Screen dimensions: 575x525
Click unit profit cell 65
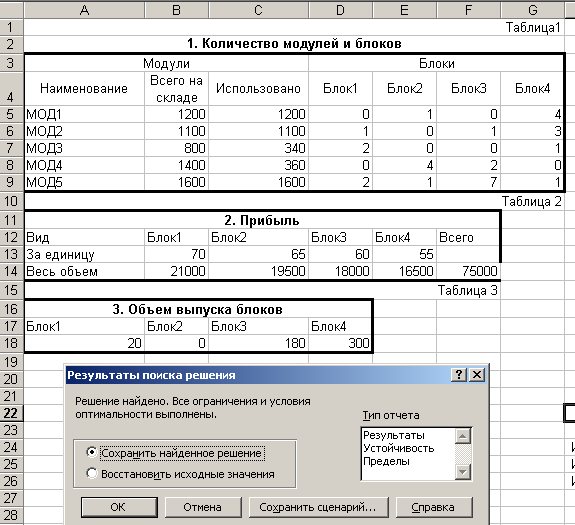[x=258, y=254]
